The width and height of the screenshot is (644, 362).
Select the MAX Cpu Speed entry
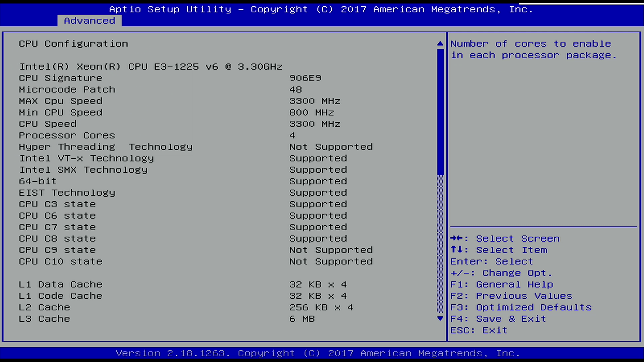tap(60, 101)
